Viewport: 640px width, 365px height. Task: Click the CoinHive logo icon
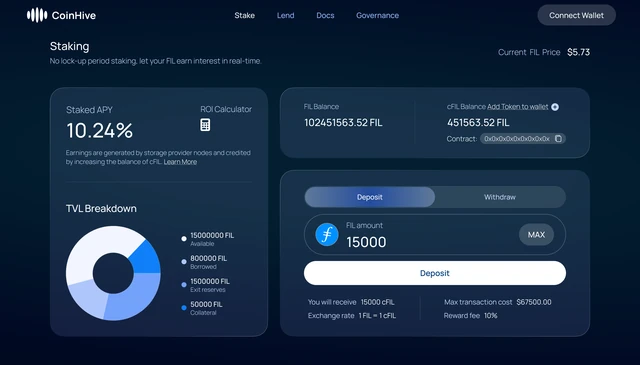pos(37,15)
